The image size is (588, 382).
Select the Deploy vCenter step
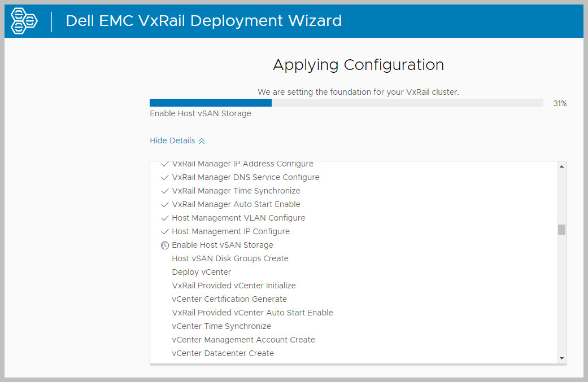point(201,272)
